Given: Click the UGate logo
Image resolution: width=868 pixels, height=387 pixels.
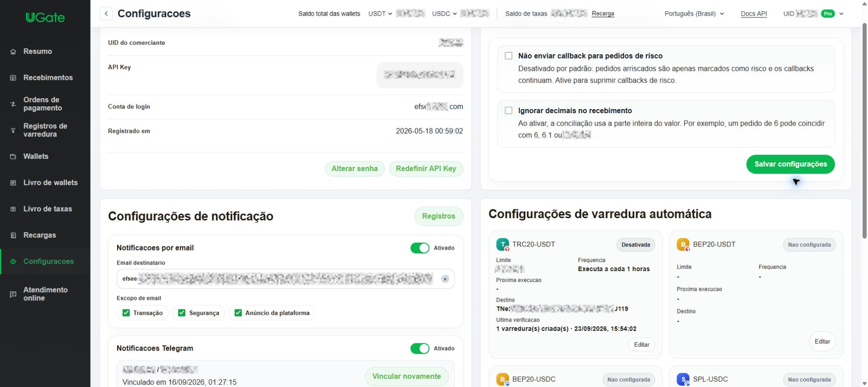Looking at the screenshot, I should [x=45, y=18].
